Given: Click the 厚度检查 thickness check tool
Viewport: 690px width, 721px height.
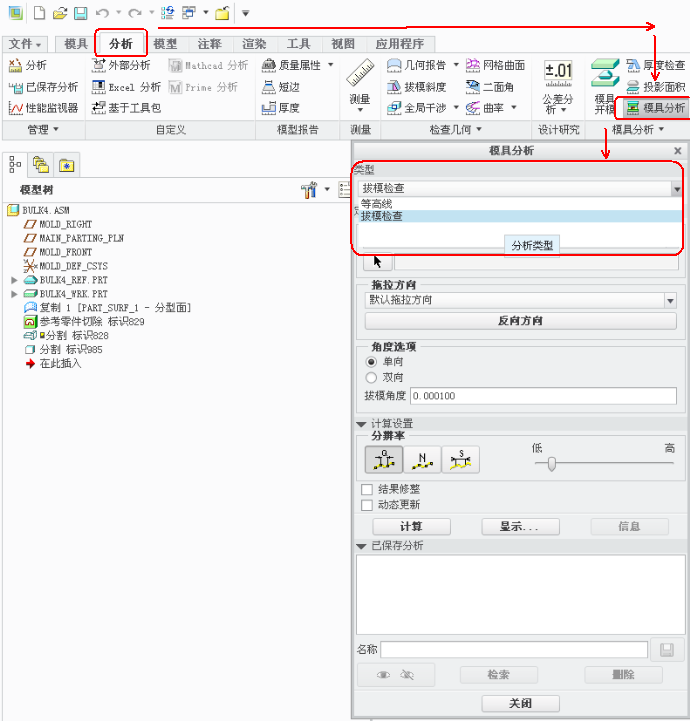Looking at the screenshot, I should (x=656, y=65).
